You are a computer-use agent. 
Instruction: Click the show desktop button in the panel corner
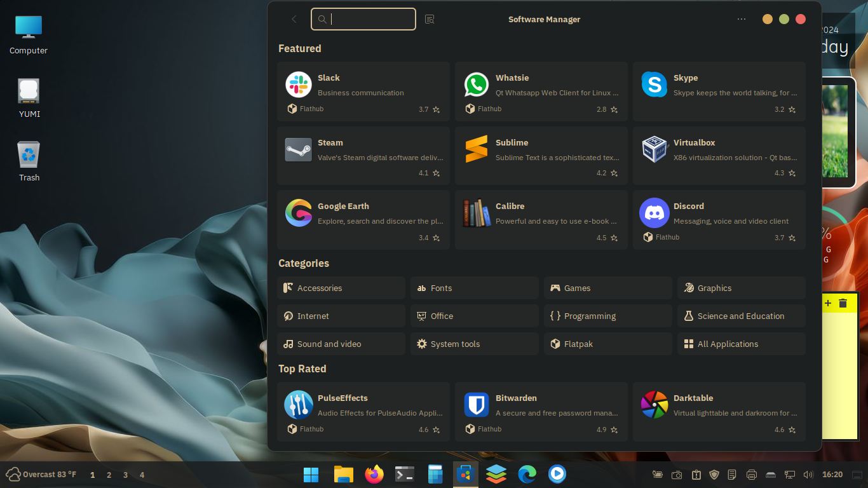coord(858,475)
